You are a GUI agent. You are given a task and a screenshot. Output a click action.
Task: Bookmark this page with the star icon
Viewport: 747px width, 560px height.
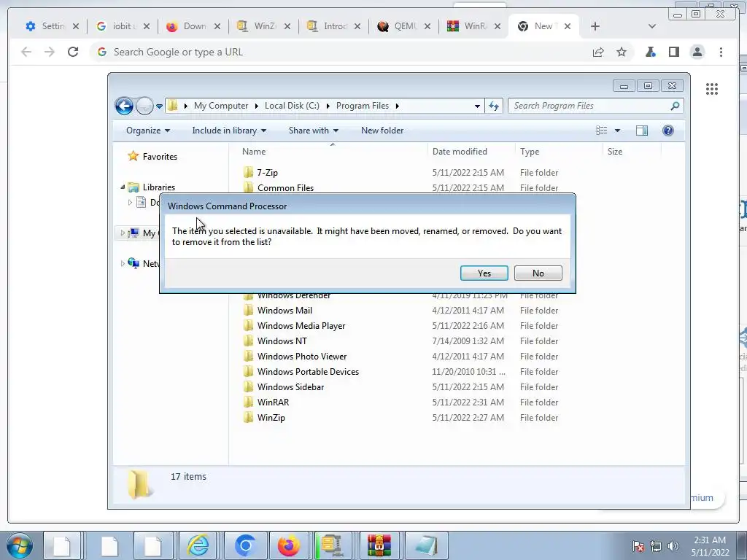[x=622, y=52]
